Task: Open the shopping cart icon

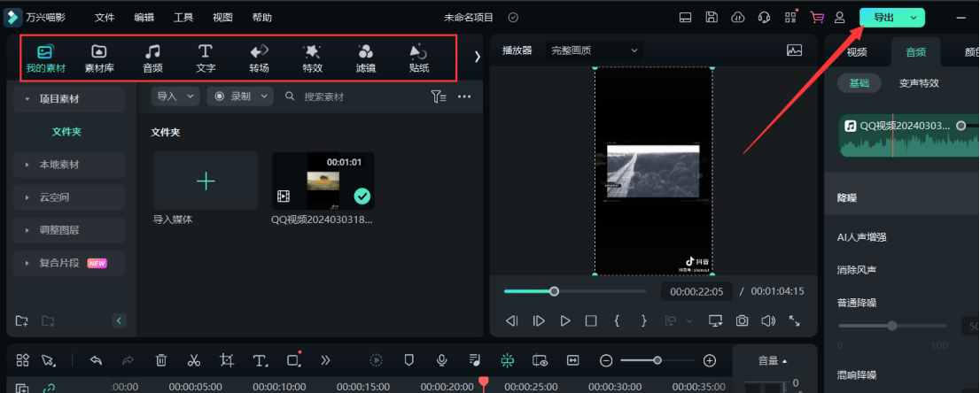Action: point(816,18)
